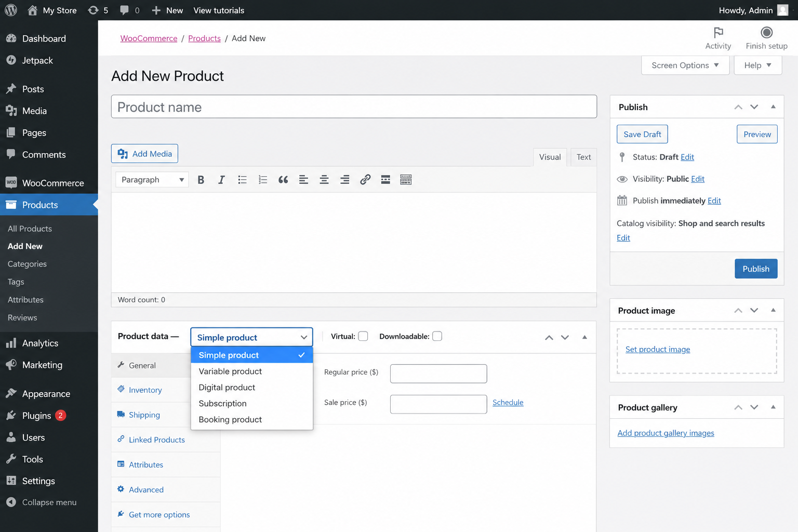The width and height of the screenshot is (798, 532).
Task: Insert Read More tag icon
Action: pos(385,180)
